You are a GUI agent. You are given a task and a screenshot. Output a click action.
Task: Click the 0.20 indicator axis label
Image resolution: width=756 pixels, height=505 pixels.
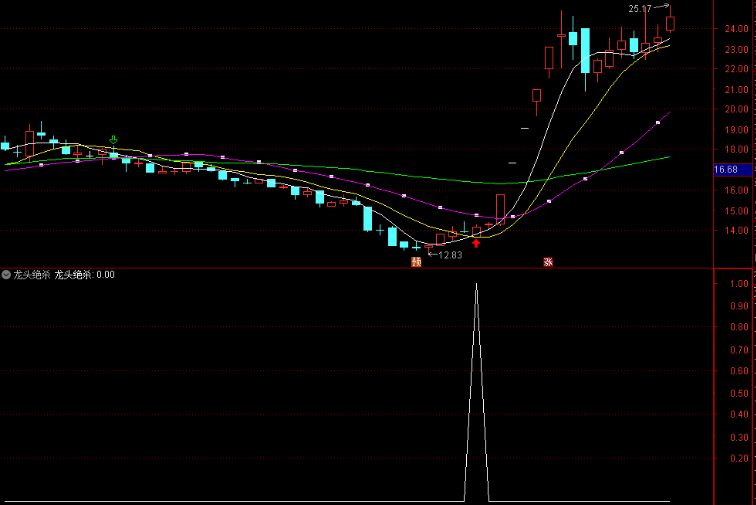(739, 458)
